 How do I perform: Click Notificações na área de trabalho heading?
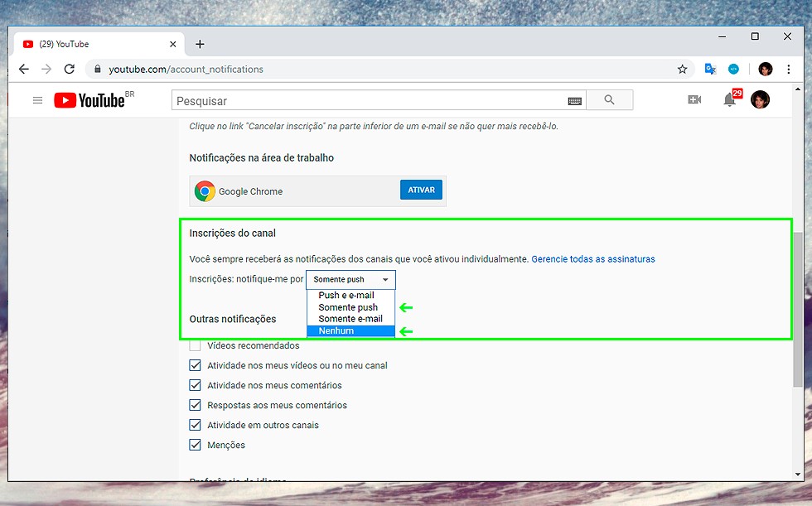(x=262, y=158)
